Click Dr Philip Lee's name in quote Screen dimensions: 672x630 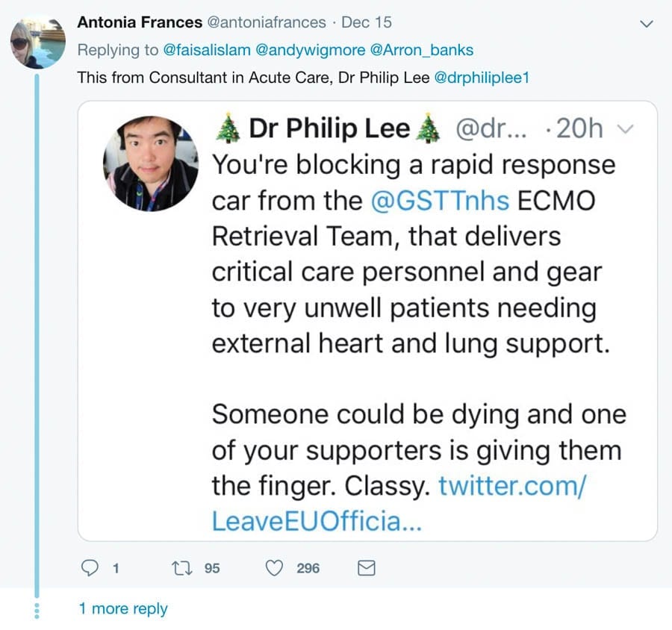[x=329, y=129]
